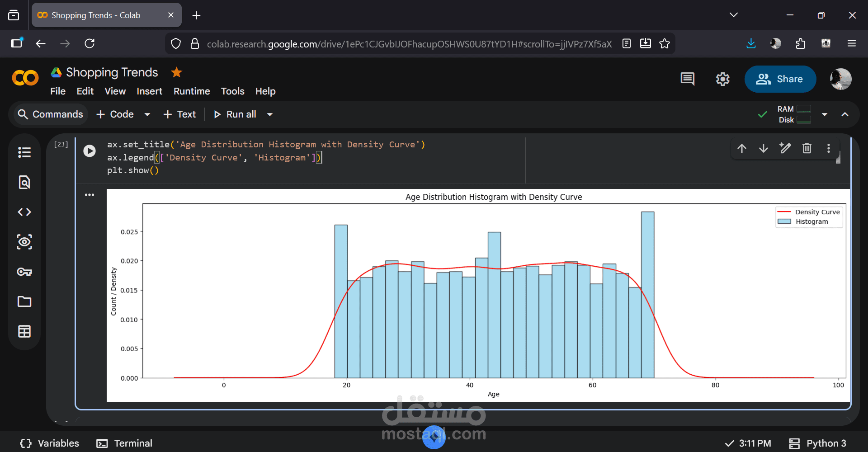Open the Insert menu

coord(149,91)
